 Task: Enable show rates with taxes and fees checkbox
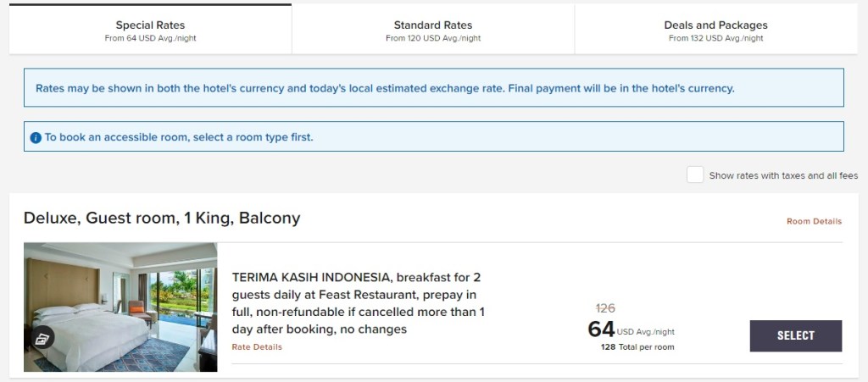click(695, 175)
